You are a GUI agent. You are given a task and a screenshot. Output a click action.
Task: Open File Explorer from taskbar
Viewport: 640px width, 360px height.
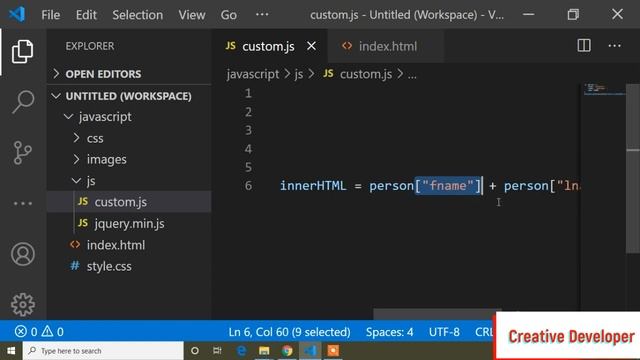tap(264, 351)
